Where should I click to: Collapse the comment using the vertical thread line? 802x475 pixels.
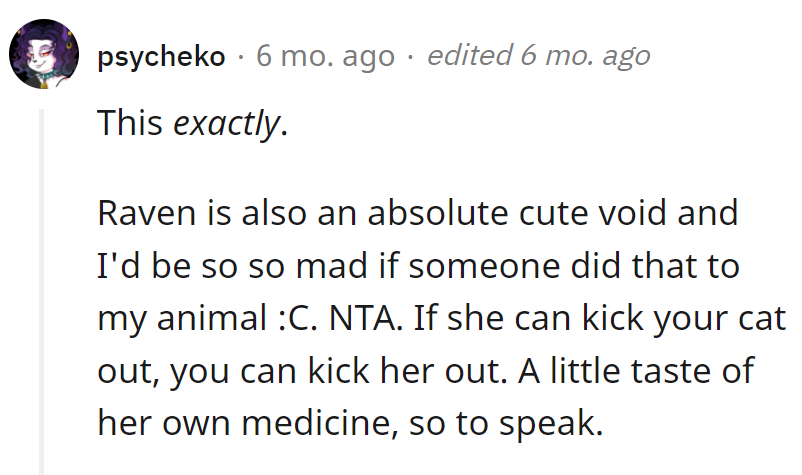[43, 290]
